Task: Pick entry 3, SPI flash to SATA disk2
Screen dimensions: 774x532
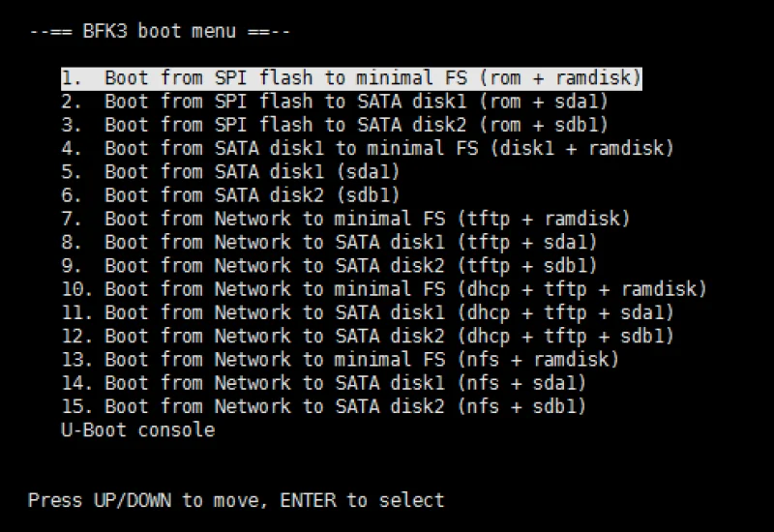Action: tap(335, 125)
